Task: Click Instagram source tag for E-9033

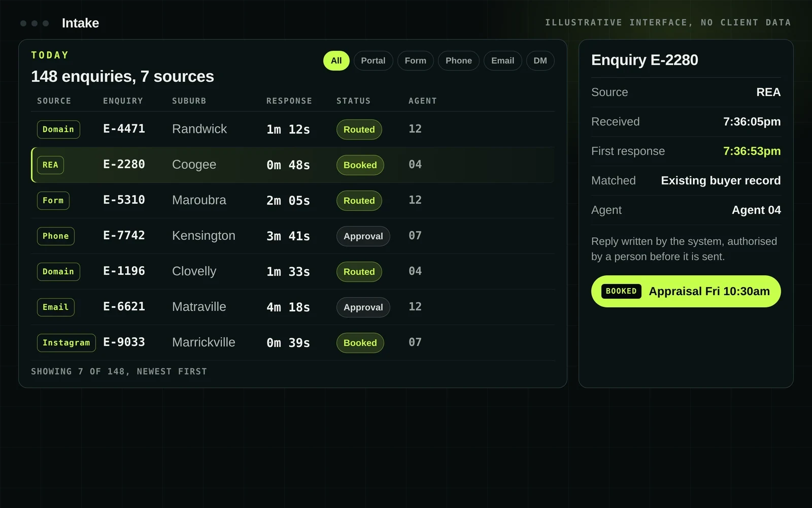Action: [x=66, y=342]
